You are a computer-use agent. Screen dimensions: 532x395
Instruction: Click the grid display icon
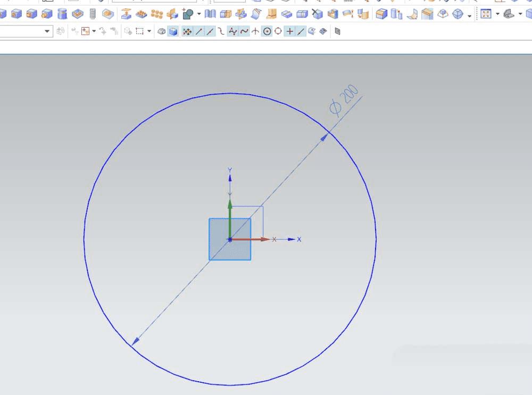(337, 31)
